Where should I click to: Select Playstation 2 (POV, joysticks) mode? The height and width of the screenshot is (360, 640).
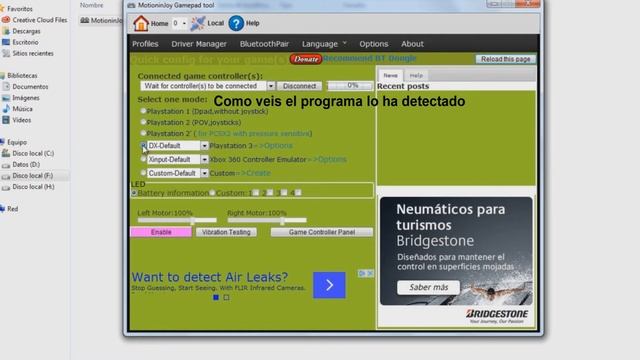pos(143,122)
